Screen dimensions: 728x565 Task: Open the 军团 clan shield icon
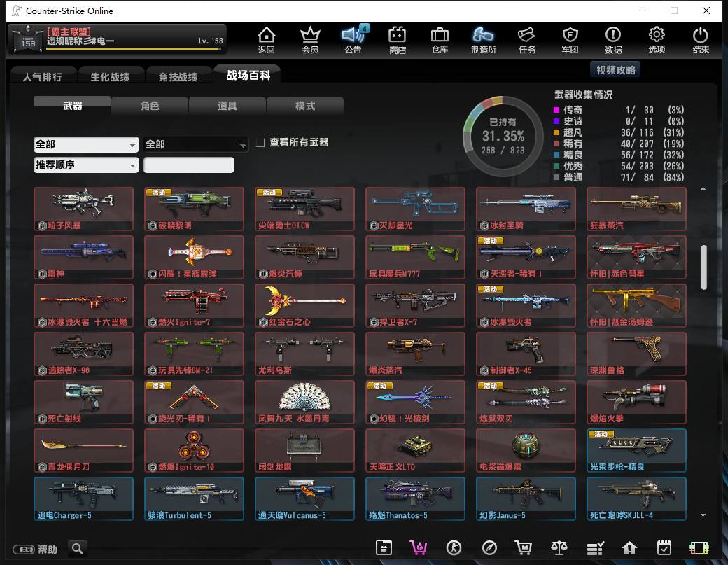click(x=570, y=39)
